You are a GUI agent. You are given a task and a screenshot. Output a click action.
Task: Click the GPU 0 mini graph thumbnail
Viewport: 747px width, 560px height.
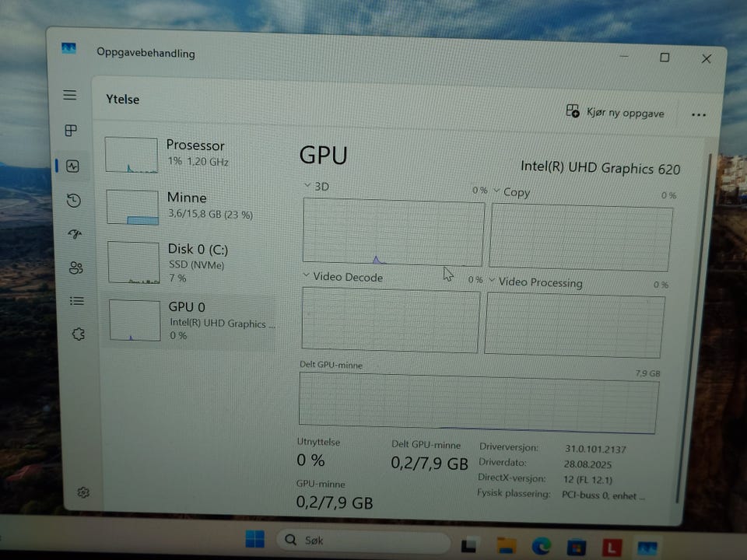[135, 320]
